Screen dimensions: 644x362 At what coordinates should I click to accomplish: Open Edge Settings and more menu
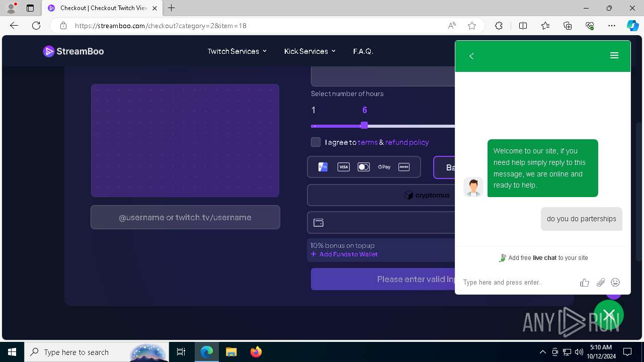[612, 26]
